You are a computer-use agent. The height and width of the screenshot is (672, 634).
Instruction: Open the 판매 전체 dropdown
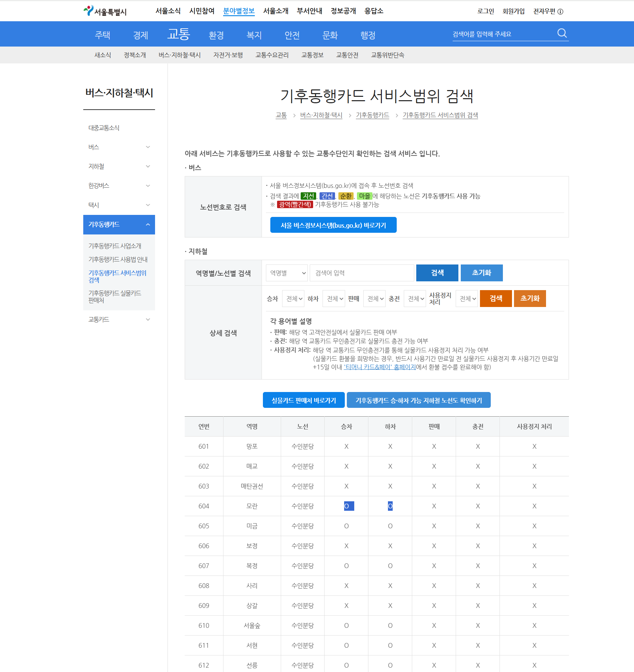coord(374,299)
